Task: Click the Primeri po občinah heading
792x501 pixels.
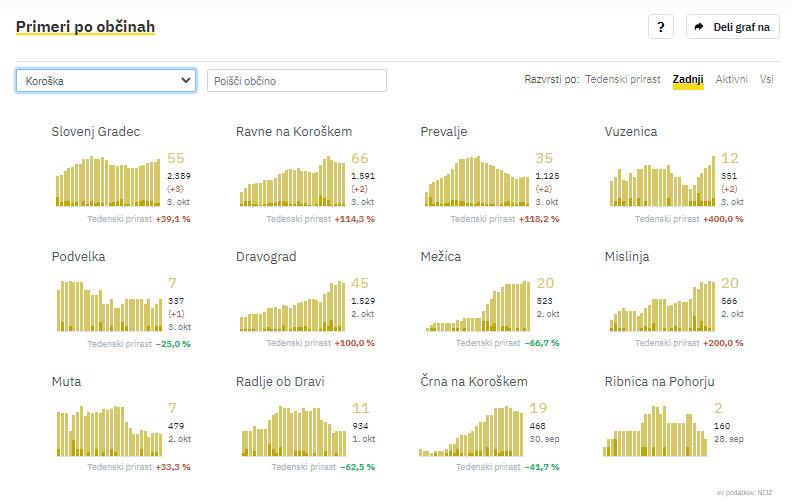Action: point(85,26)
